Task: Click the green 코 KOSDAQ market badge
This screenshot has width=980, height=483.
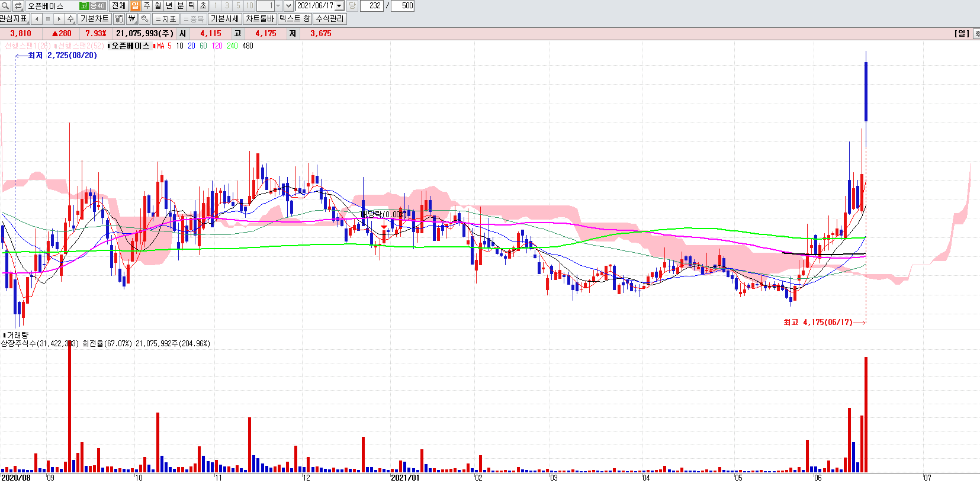Action: pos(84,6)
